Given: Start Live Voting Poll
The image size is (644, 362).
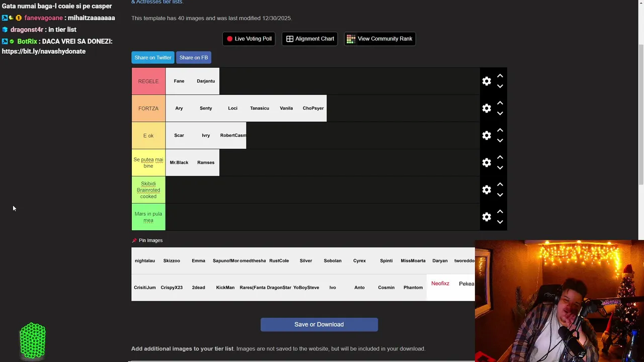Looking at the screenshot, I should coord(249,39).
